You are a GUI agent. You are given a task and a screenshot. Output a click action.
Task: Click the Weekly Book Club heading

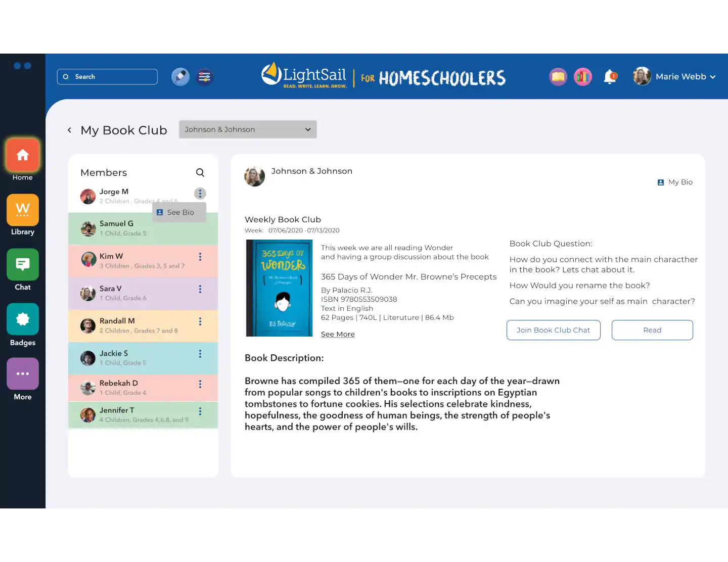(x=283, y=219)
